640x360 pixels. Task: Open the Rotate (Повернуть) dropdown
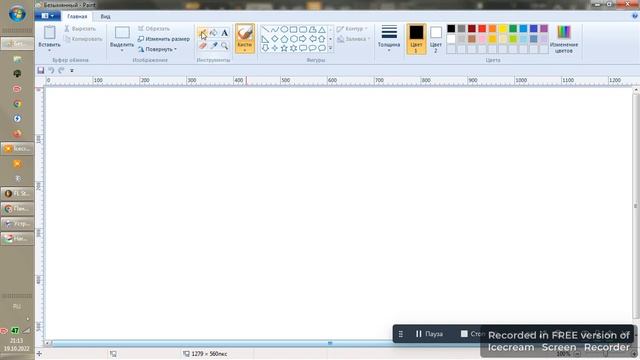point(157,49)
